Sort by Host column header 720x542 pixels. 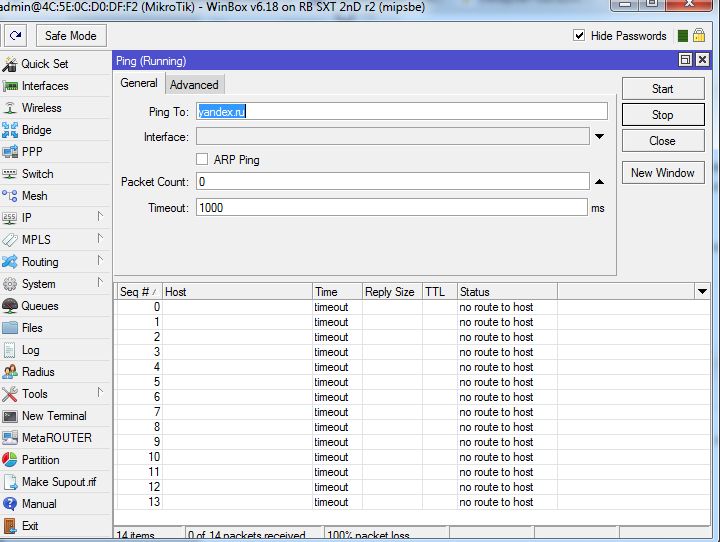pos(237,292)
